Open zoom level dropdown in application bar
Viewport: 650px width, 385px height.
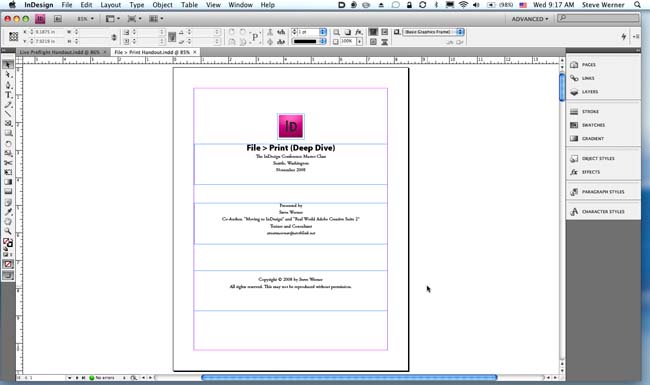[85, 19]
